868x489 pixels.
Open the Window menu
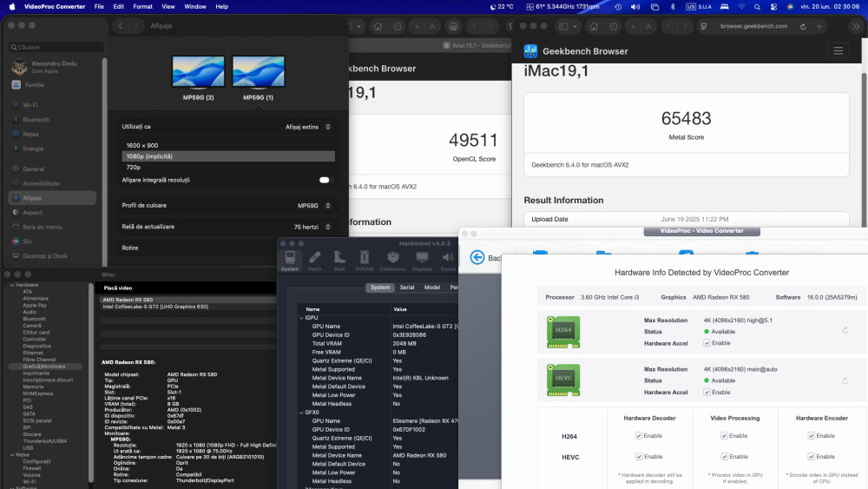[x=194, y=7]
